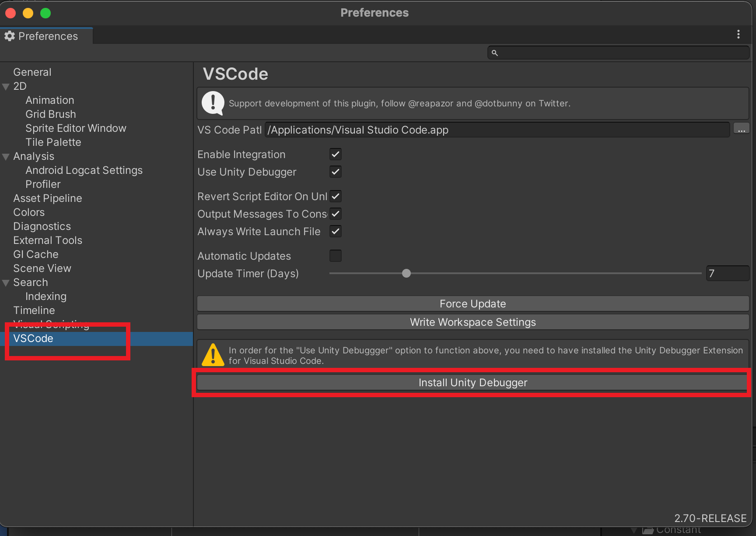Click the Update Timer slider handle

pos(406,273)
